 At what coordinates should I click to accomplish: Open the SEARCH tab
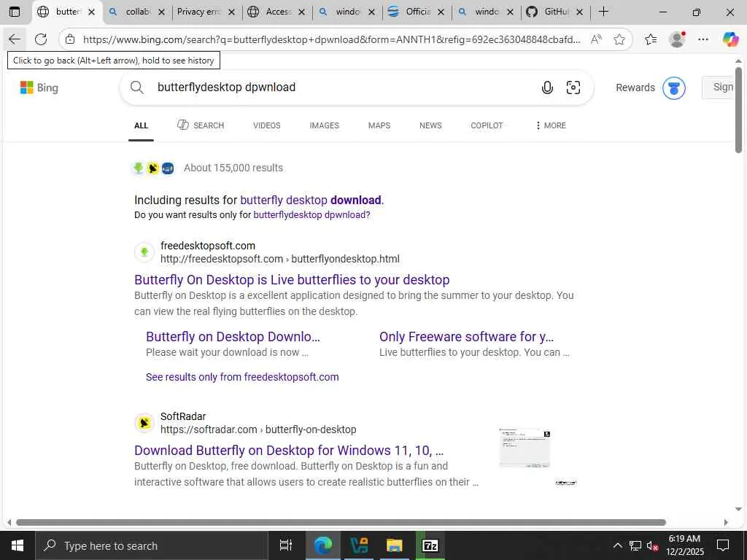(x=201, y=125)
